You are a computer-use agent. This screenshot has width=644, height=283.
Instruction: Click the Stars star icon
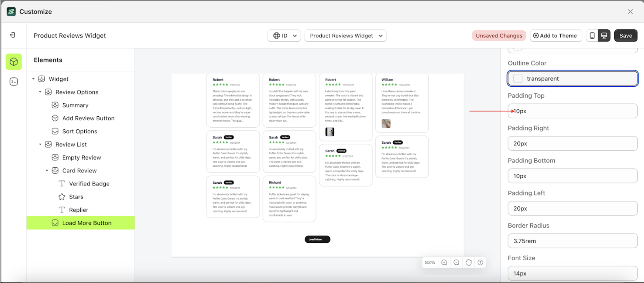[62, 197]
